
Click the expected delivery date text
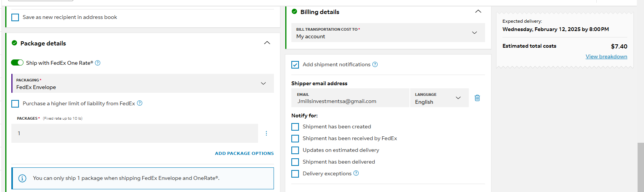coord(555,29)
